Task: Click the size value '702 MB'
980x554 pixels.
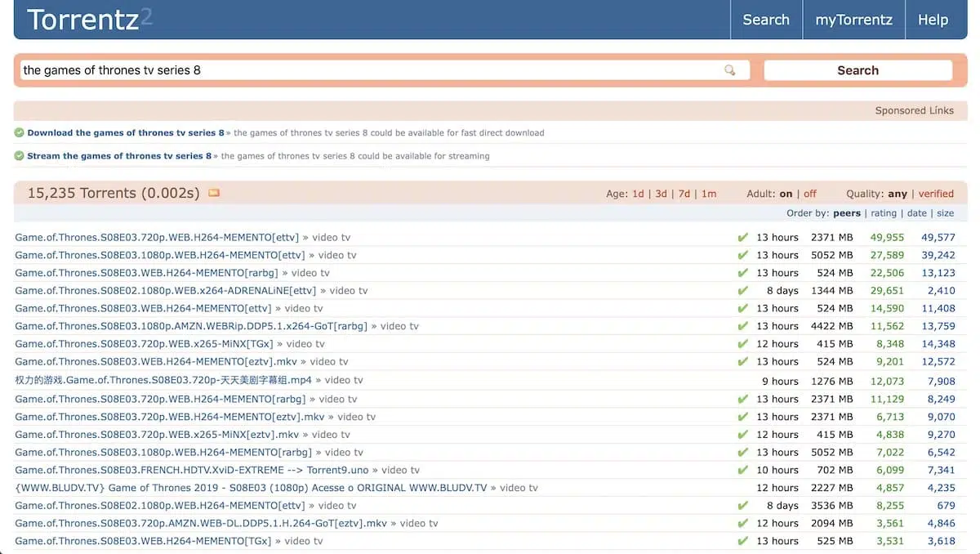Action: pos(835,470)
